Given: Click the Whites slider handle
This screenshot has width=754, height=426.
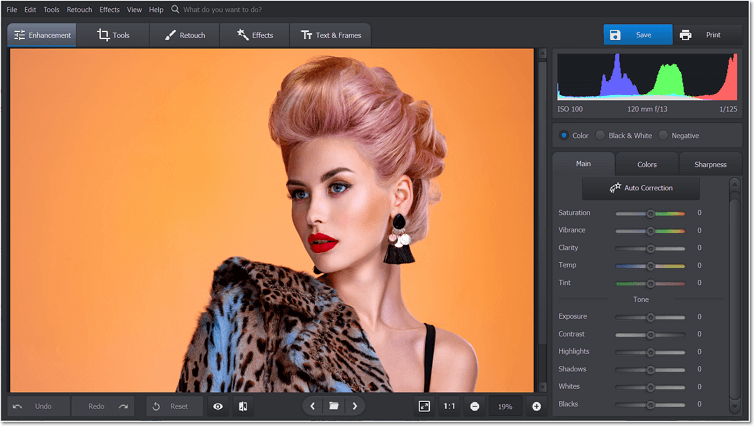Looking at the screenshot, I should tap(650, 387).
